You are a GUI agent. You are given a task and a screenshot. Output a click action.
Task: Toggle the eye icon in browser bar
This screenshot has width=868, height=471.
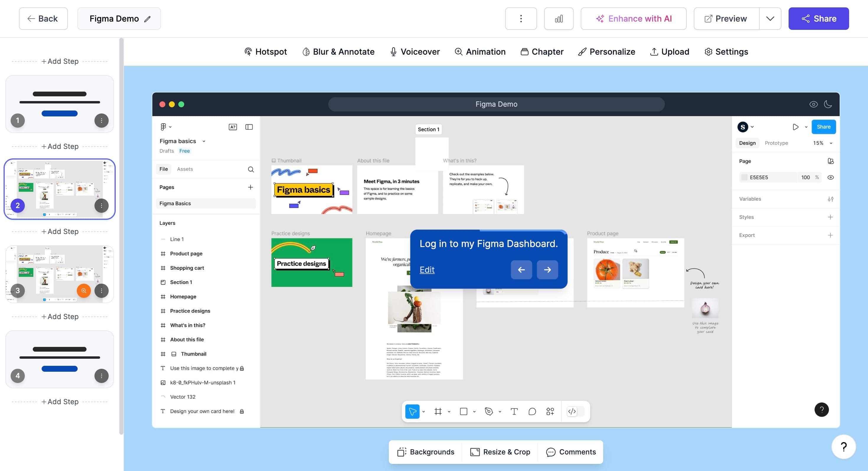coord(813,104)
